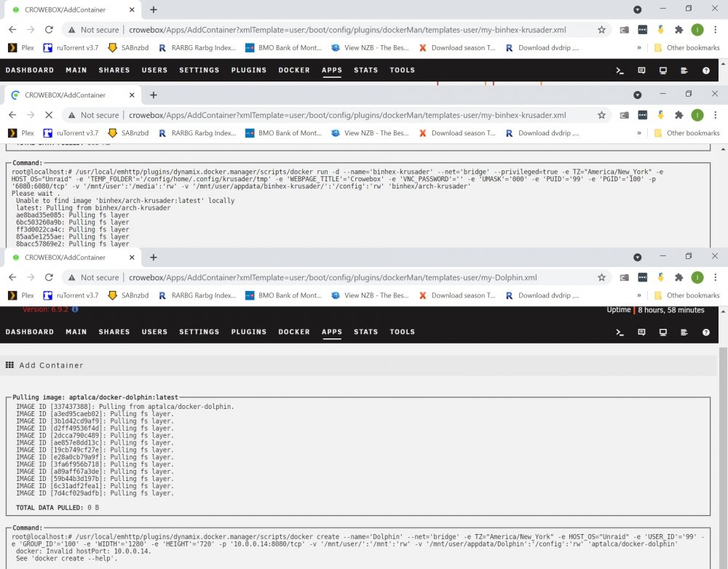Open the tab search dropdown in middle window
The width and height of the screenshot is (728, 569).
[x=638, y=95]
